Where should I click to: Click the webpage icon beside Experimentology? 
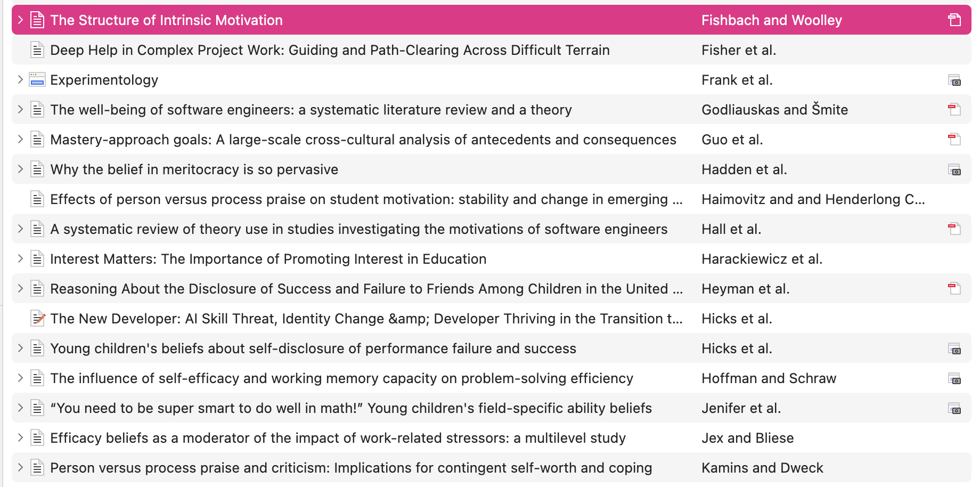coord(37,80)
